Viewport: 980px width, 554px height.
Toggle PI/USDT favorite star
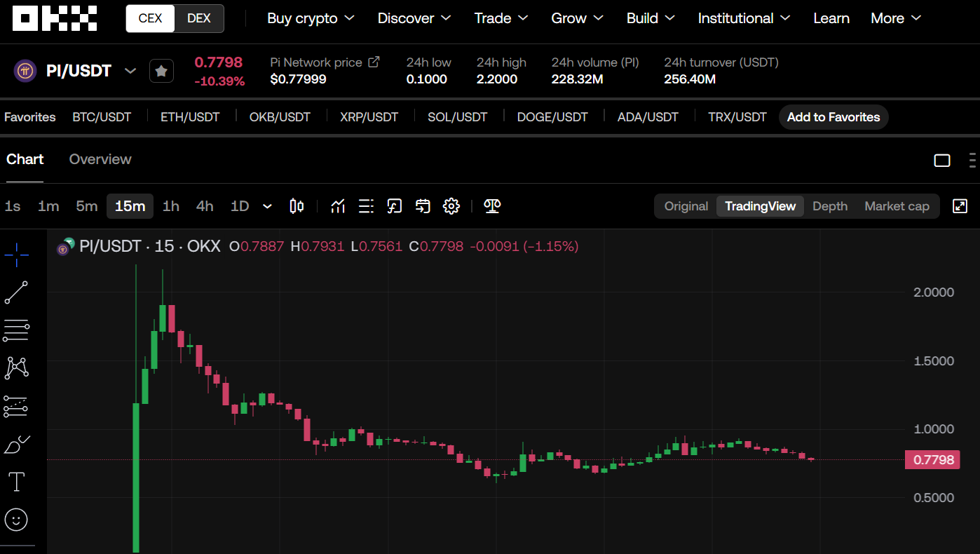(x=161, y=71)
